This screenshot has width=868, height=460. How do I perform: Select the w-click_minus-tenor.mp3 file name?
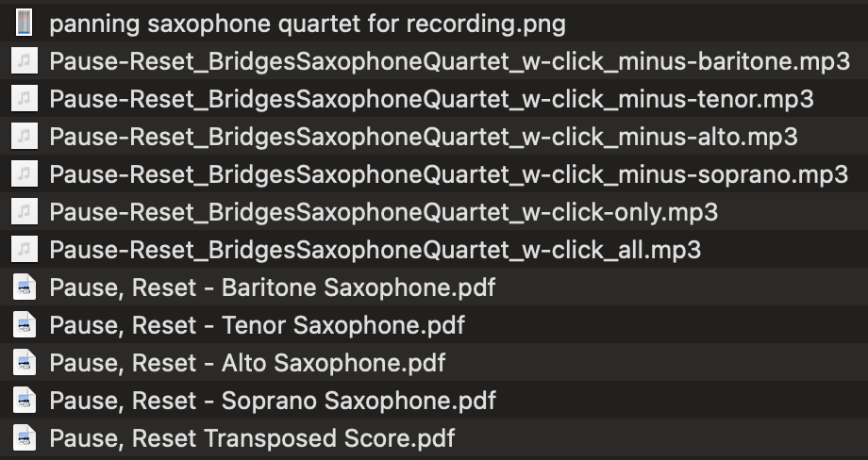coord(431,99)
